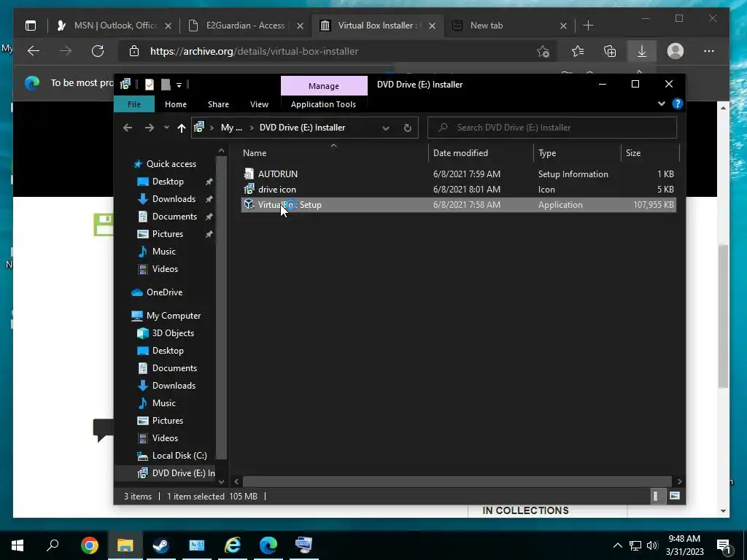Expand the breadcrumb arrow after My ...
Image resolution: width=747 pixels, height=560 pixels.
(252, 128)
